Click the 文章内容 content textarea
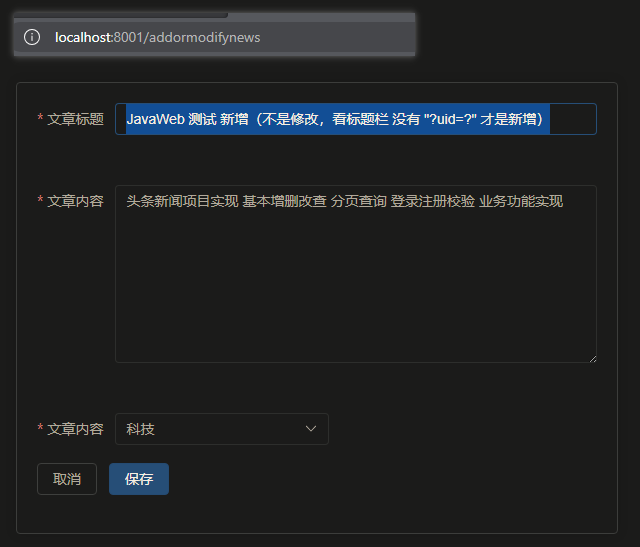 coord(356,274)
